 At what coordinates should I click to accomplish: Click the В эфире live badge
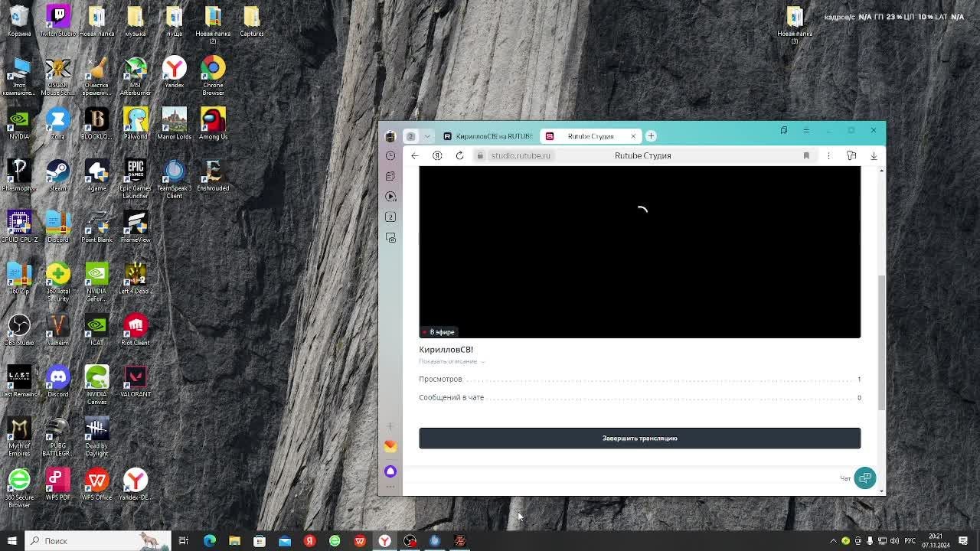pos(439,332)
